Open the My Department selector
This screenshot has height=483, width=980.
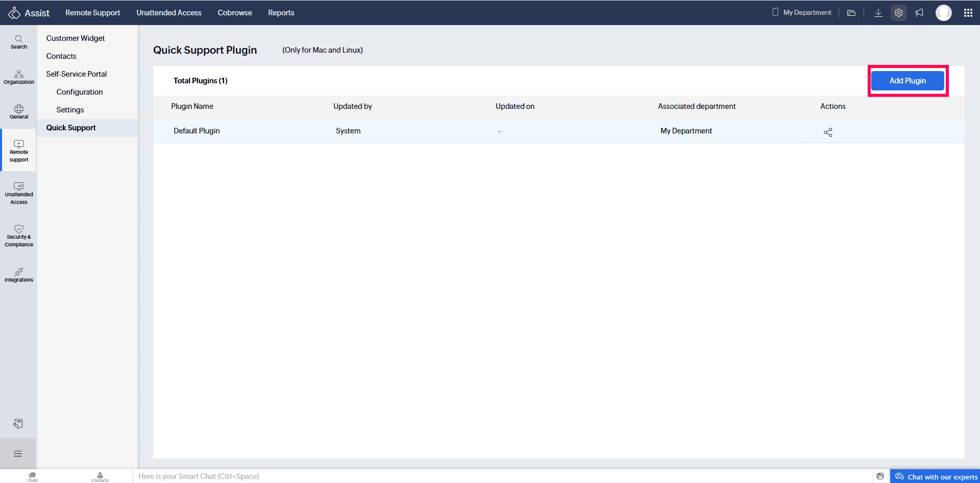tap(802, 13)
